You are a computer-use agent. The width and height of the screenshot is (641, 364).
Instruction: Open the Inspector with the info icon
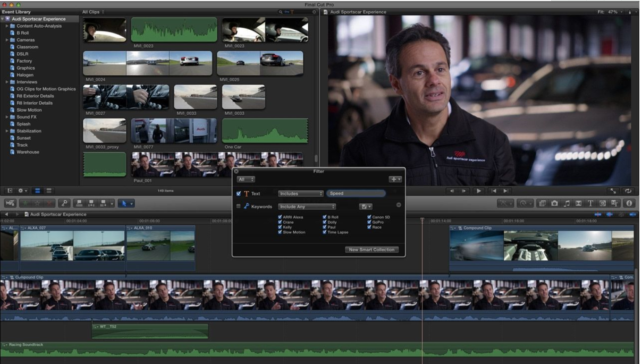coord(629,203)
